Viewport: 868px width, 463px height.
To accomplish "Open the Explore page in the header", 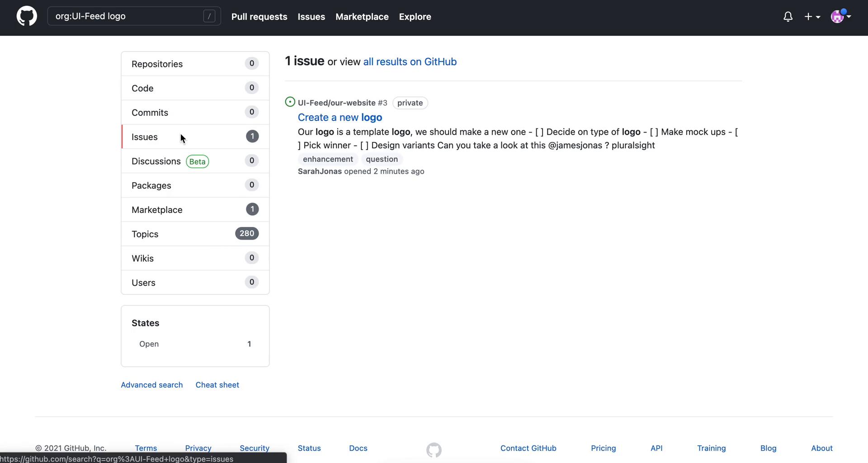I will coord(415,17).
